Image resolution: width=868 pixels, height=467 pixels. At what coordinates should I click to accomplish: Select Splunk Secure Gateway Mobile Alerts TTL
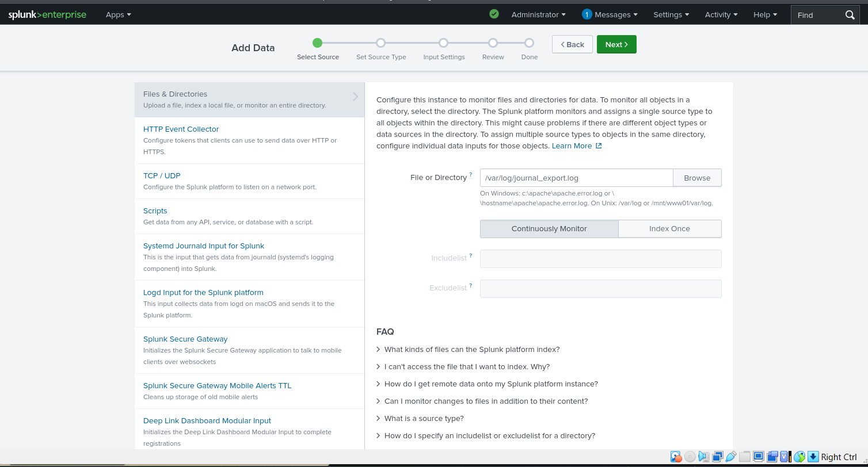tap(249, 391)
